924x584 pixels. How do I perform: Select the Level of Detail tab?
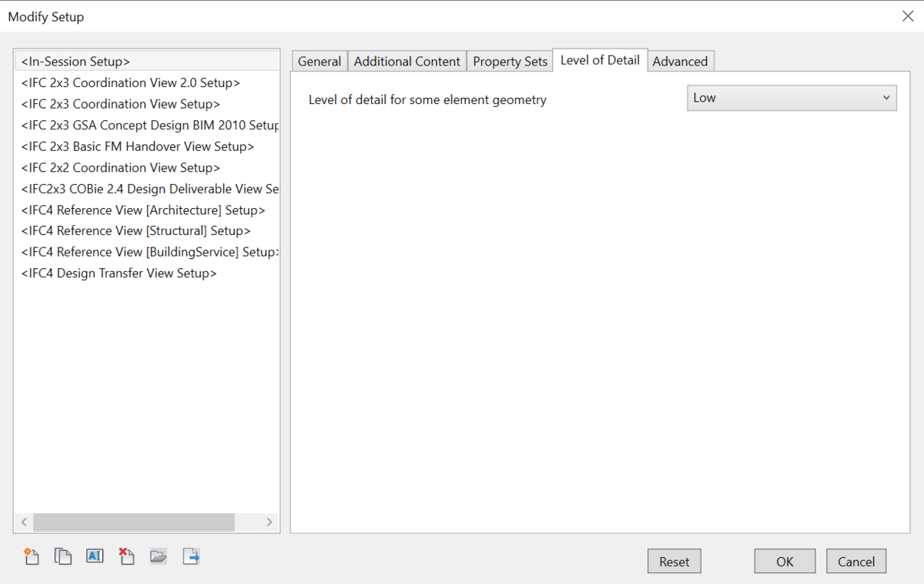pyautogui.click(x=600, y=60)
